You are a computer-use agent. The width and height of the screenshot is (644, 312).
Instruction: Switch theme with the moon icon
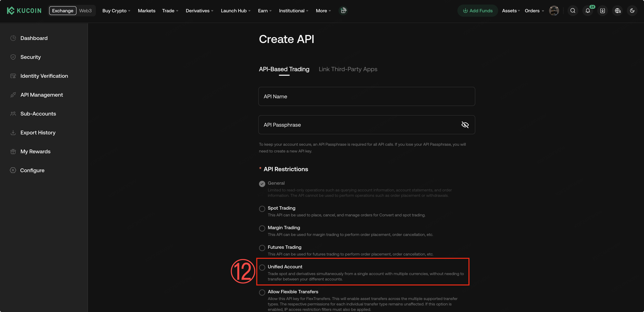632,11
